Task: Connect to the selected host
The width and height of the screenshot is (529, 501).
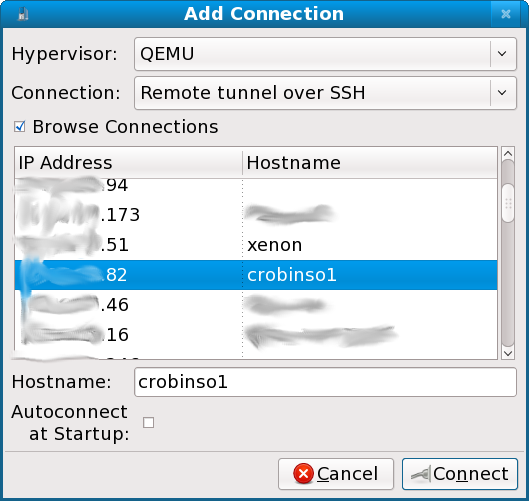Action: coord(460,474)
